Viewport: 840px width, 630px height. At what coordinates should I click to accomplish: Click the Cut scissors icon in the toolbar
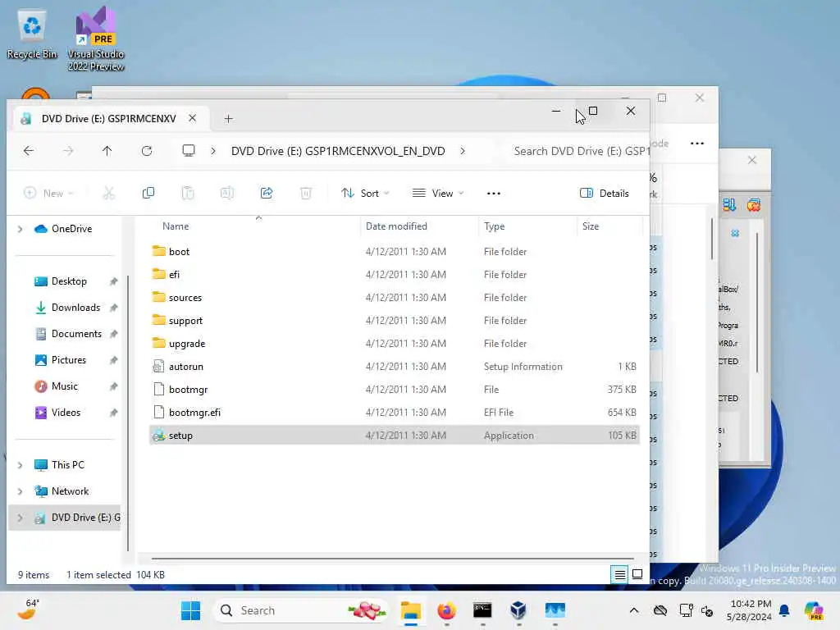point(109,193)
